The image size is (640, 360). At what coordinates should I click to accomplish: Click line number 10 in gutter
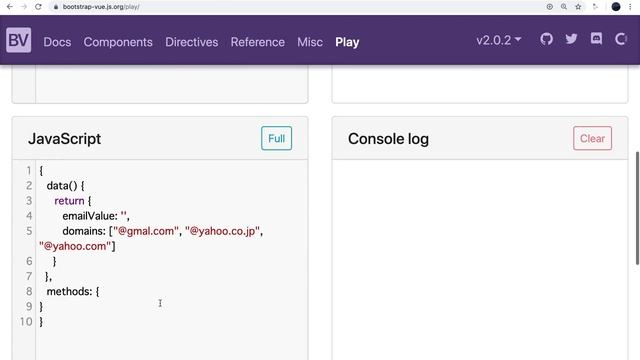26,322
